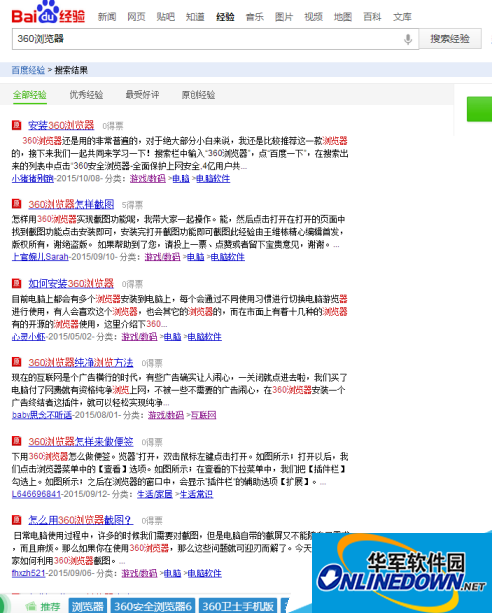492x613 pixels.
Task: Click the 推荐 label in bottom bar
Action: click(51, 606)
